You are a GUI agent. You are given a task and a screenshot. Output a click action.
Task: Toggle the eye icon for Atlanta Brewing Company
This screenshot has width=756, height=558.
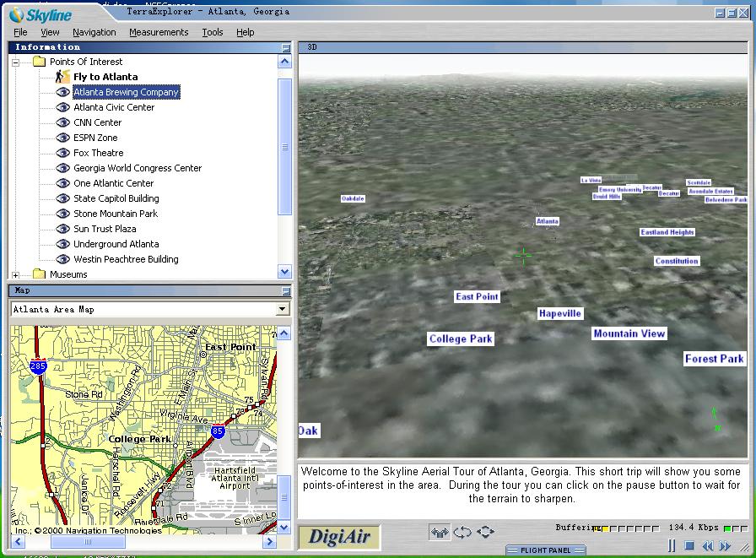(x=62, y=92)
